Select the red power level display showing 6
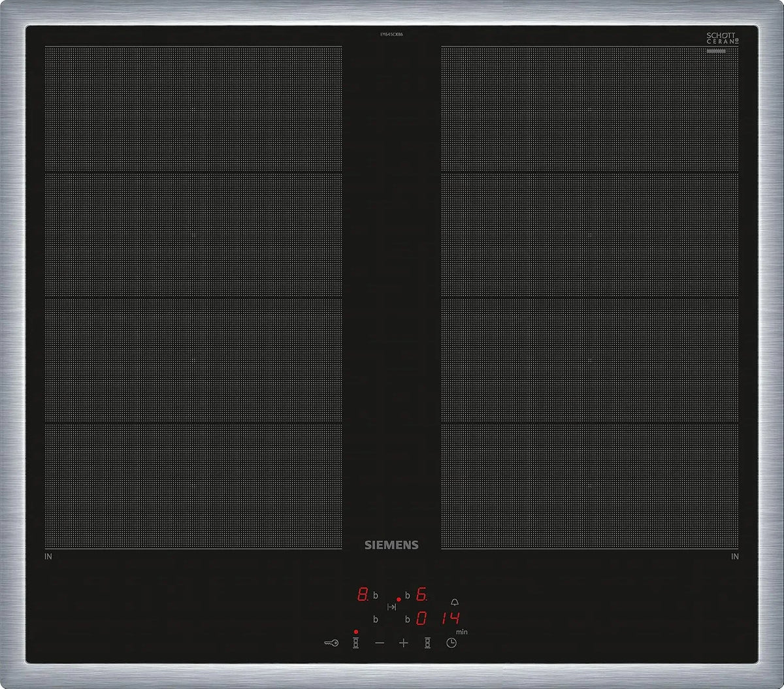 422,595
